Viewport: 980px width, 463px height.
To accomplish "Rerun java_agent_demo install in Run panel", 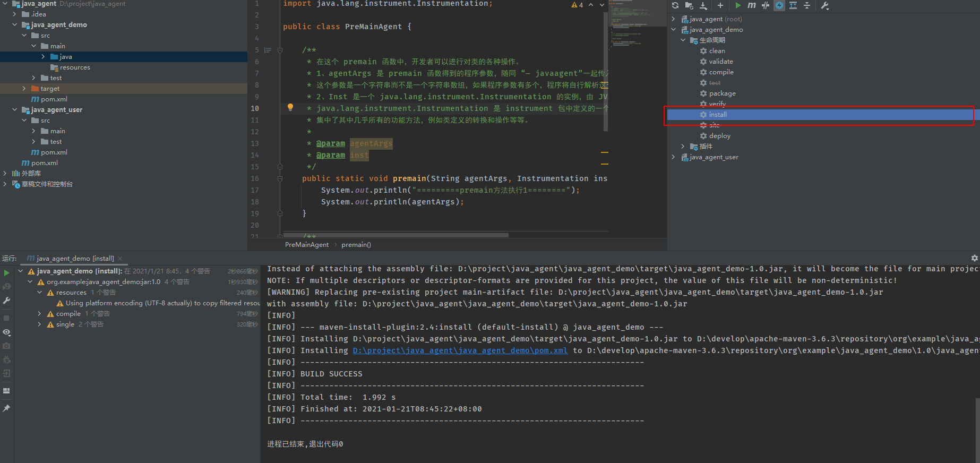I will click(6, 272).
